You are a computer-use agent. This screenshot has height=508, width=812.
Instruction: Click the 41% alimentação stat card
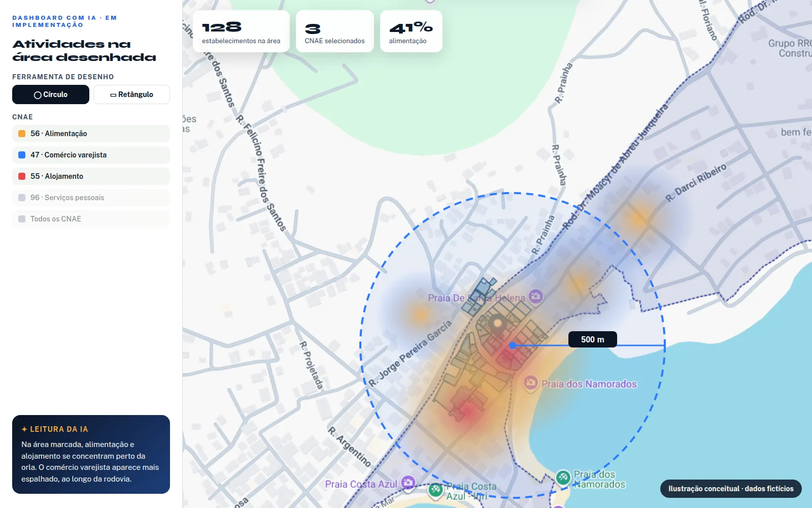[x=411, y=31]
